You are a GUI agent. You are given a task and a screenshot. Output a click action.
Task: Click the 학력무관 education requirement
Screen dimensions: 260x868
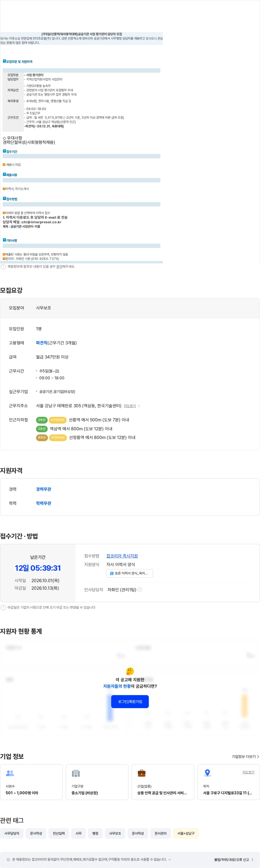coord(43,503)
